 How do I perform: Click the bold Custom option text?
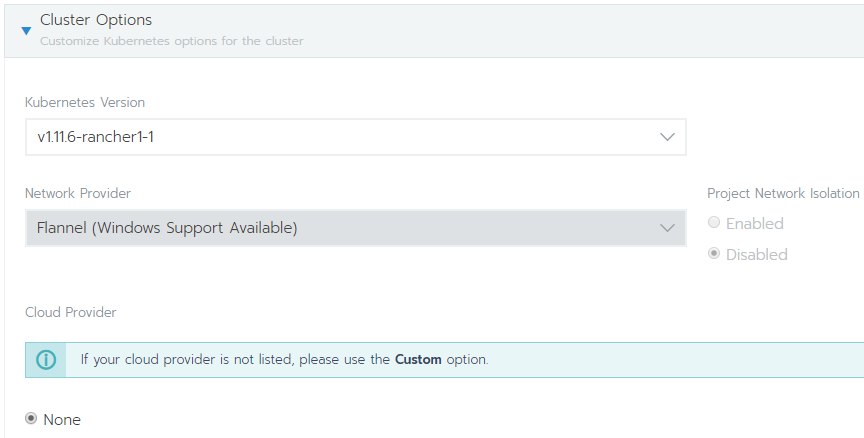418,360
